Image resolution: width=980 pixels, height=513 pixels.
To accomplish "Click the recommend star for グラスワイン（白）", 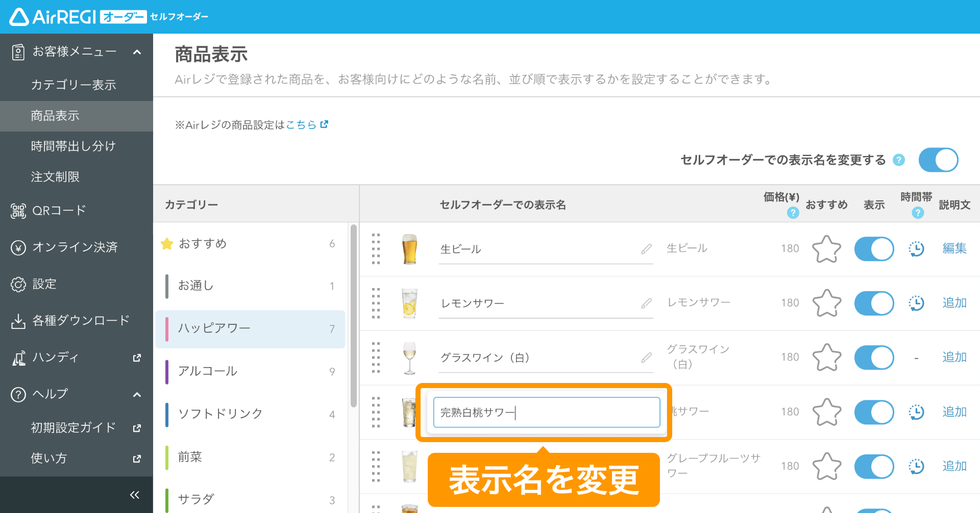I will (x=826, y=357).
